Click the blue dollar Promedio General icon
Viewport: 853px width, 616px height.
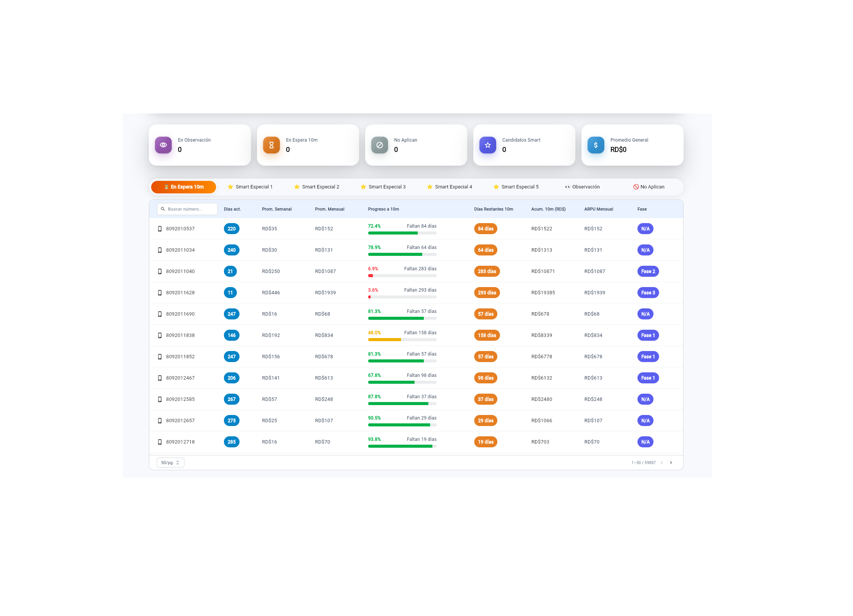596,145
